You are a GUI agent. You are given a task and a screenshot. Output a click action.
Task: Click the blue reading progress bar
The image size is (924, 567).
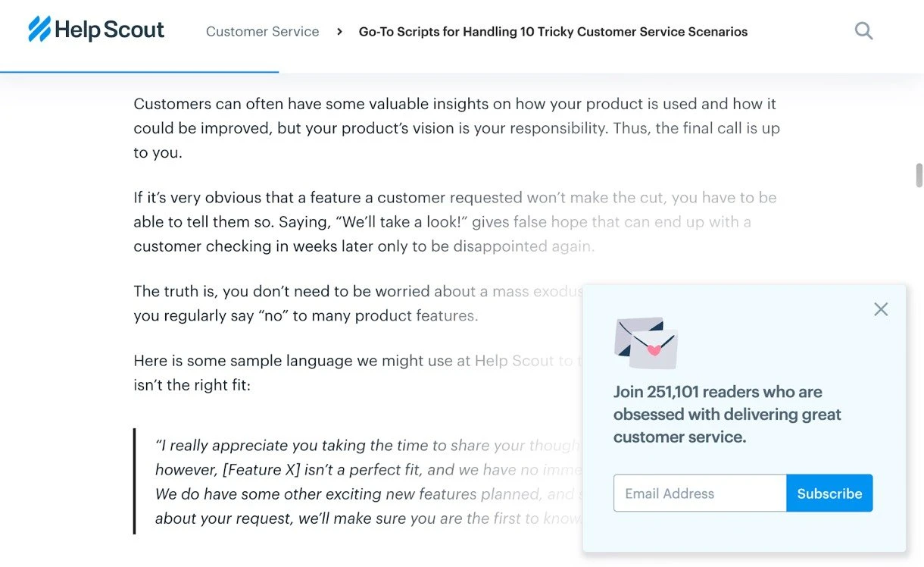(139, 72)
